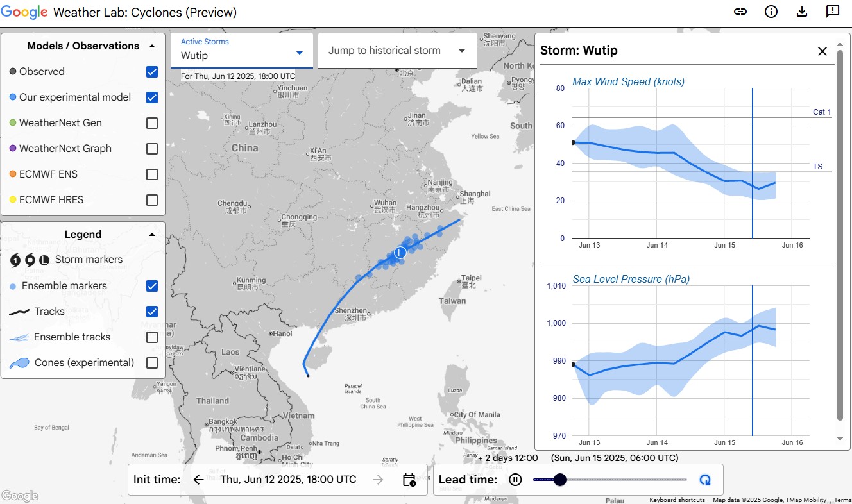The image size is (852, 504).
Task: Click the Weather Lab: Cyclones title
Action: [145, 12]
